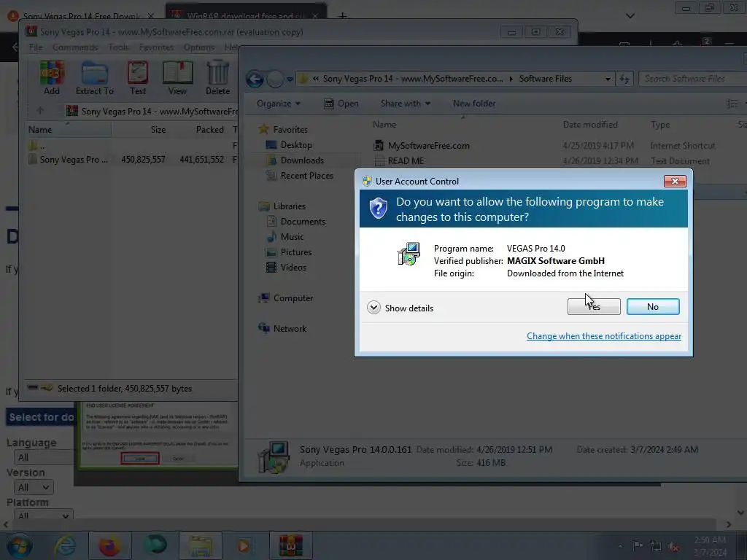This screenshot has width=747, height=560.
Task: Open WinRAR Commands menu
Action: [75, 47]
